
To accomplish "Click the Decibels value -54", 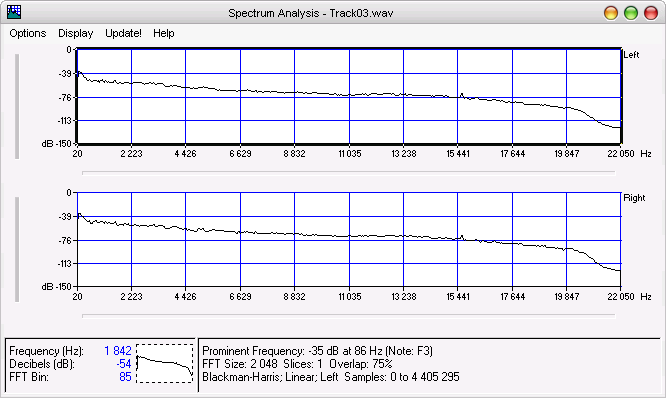I will point(124,364).
